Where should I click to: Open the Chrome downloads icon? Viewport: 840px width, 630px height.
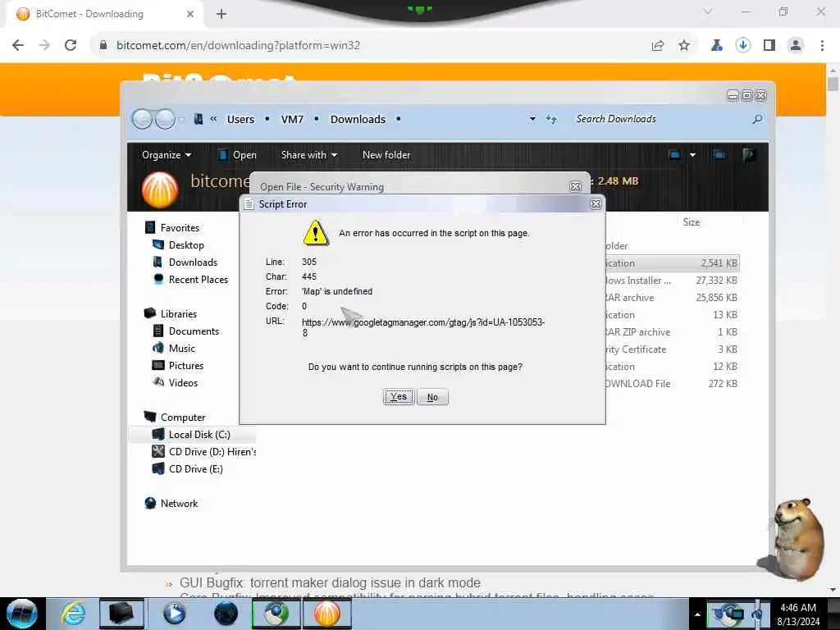(x=742, y=45)
